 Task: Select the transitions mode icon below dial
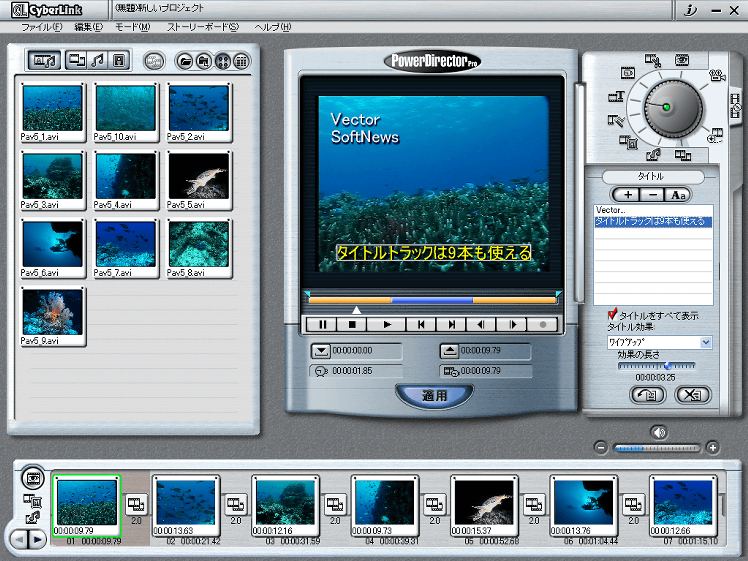pyautogui.click(x=683, y=155)
